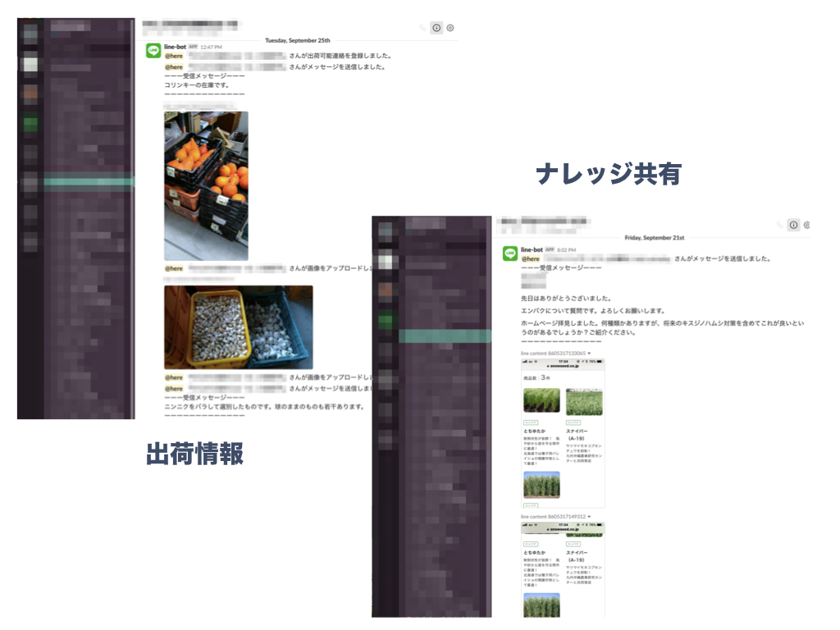The width and height of the screenshot is (840, 630).
Task: Click the Tuesday, September 25th date divider
Action: (x=297, y=40)
